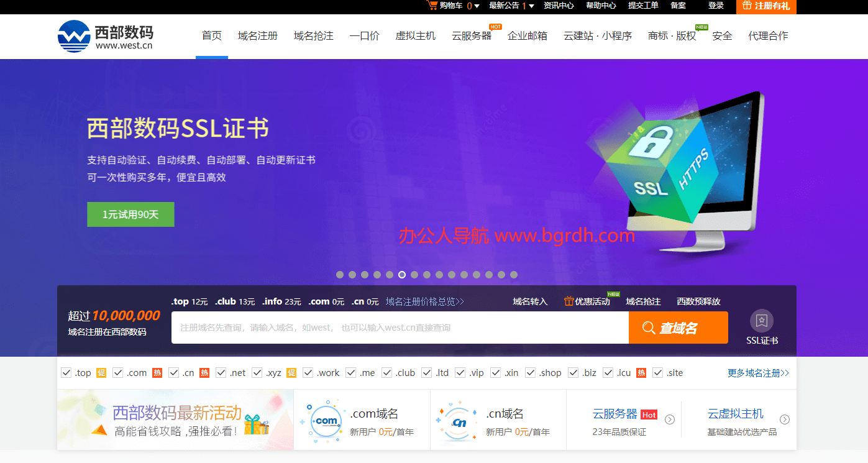
Task: Expand the 最新公告 dropdown arrow
Action: pyautogui.click(x=532, y=6)
